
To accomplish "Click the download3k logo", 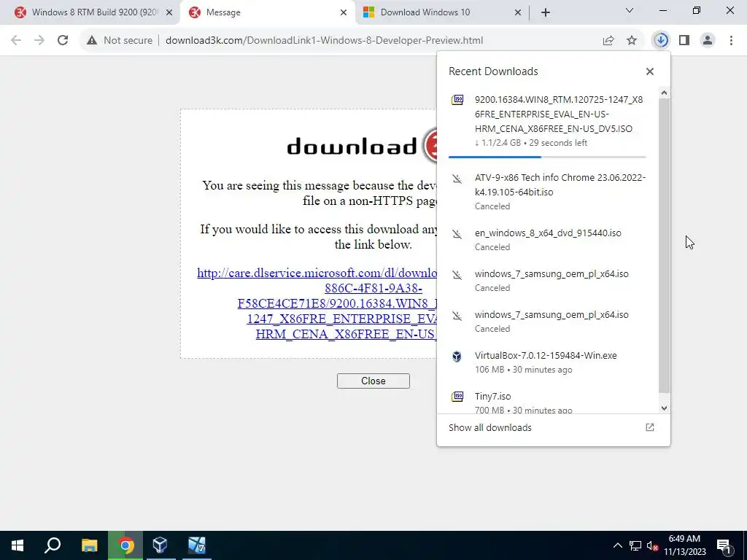I will [x=362, y=146].
